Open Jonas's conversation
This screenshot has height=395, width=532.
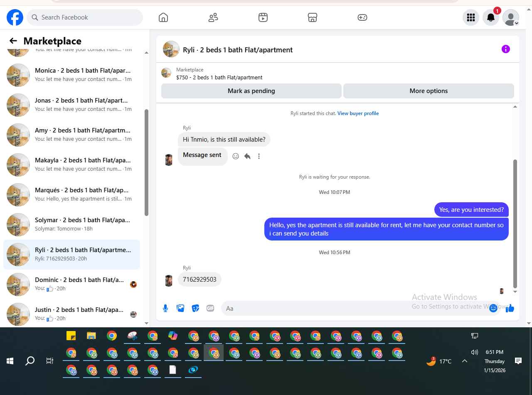click(x=71, y=105)
